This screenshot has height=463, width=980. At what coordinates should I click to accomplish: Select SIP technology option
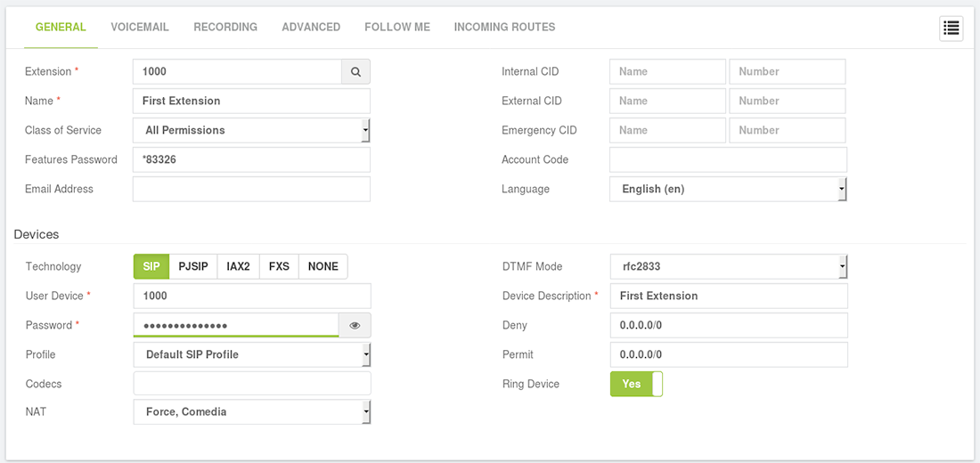(151, 266)
